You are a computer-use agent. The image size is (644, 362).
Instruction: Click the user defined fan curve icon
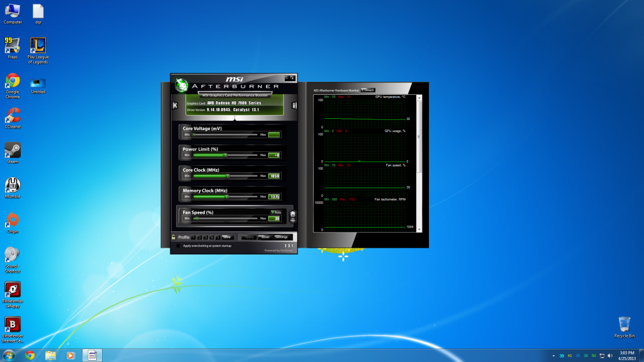[293, 216]
